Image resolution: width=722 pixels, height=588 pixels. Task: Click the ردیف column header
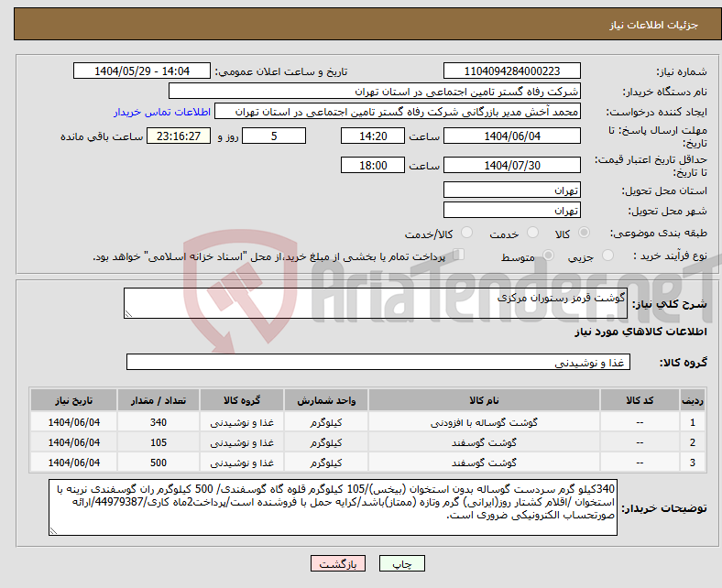click(692, 400)
